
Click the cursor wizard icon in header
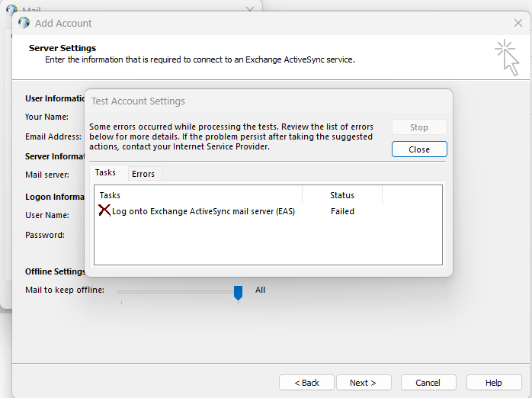(508, 58)
